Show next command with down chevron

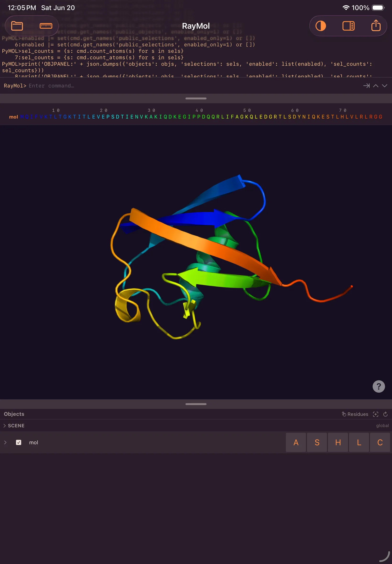(384, 86)
